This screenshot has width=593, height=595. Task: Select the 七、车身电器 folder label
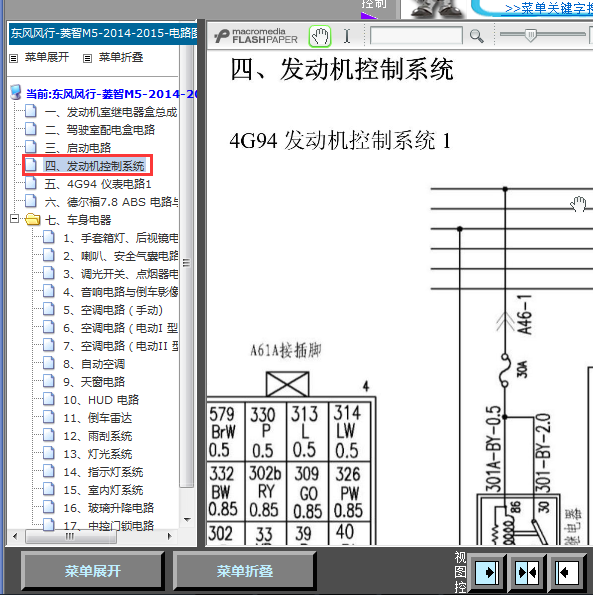pos(78,220)
